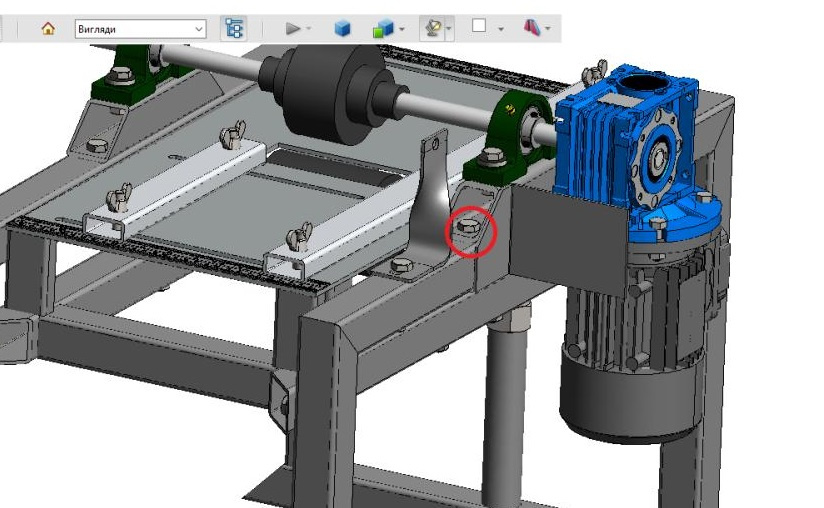The width and height of the screenshot is (824, 508).
Task: Toggle the model tree structure icon
Action: (234, 28)
